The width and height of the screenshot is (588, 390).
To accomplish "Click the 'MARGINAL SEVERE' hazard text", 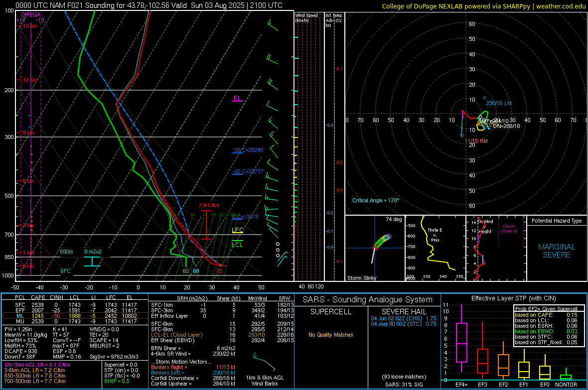I will (x=557, y=251).
